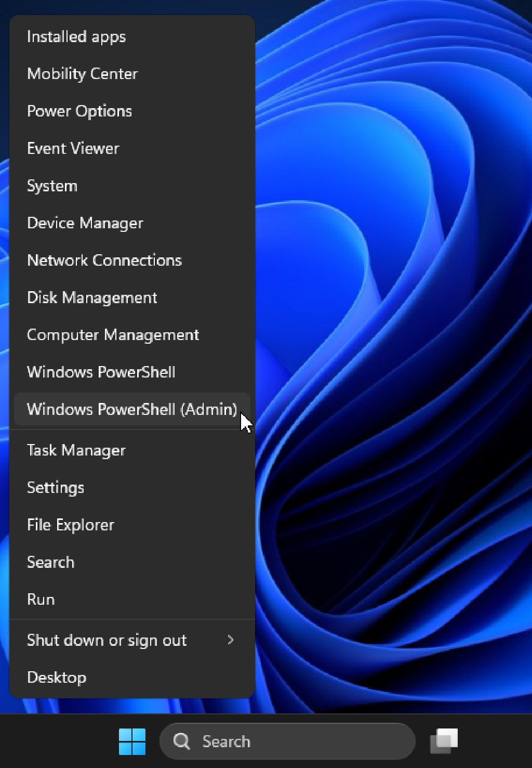Launch Device Manager
The height and width of the screenshot is (768, 532).
pos(85,223)
